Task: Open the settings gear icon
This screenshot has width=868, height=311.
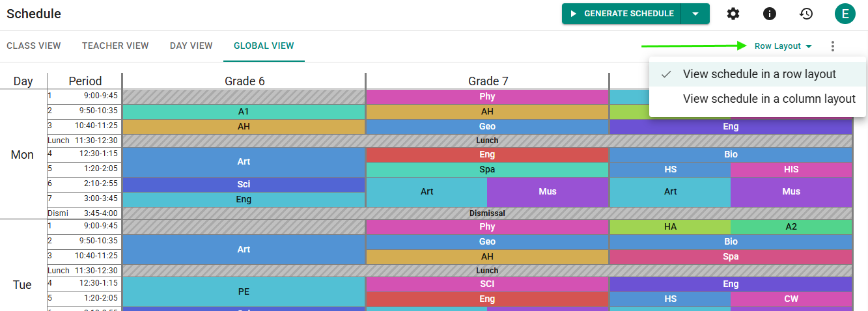Action: click(733, 14)
